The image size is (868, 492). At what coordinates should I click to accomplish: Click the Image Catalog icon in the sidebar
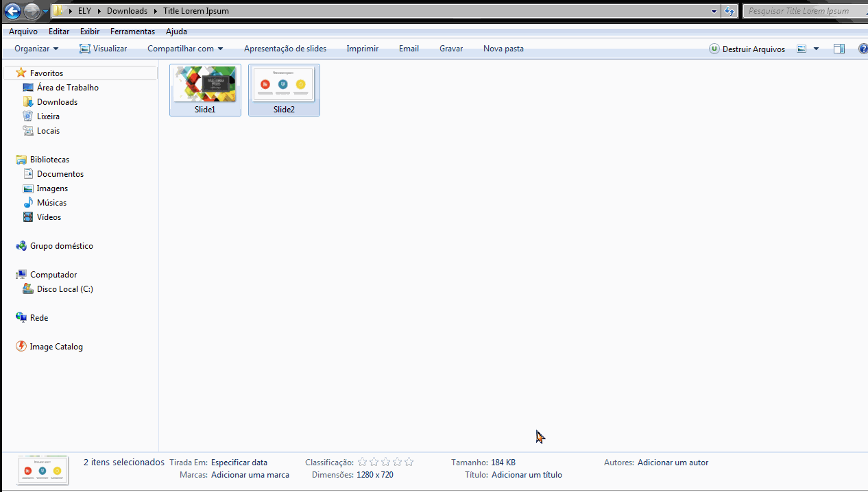[x=21, y=346]
